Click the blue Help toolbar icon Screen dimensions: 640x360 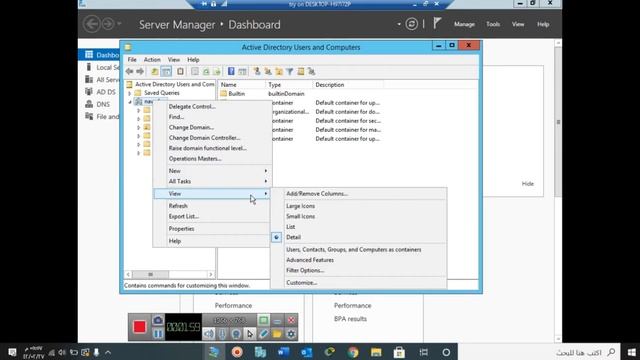click(231, 71)
